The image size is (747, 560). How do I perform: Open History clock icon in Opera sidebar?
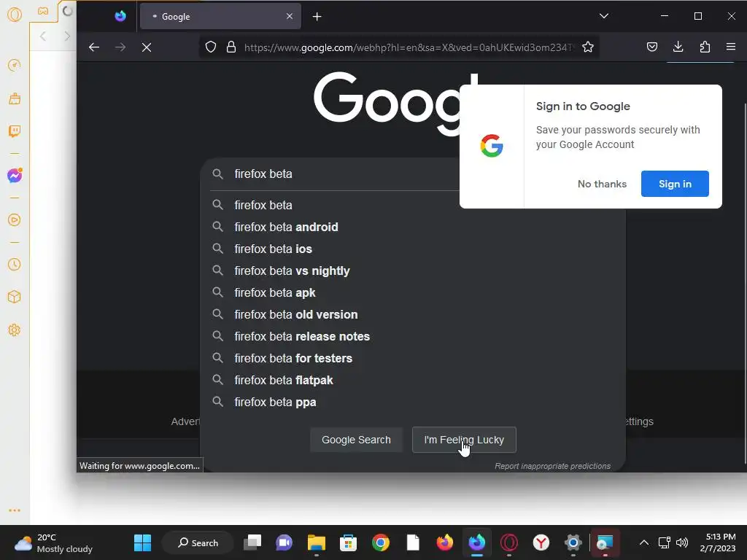15,264
